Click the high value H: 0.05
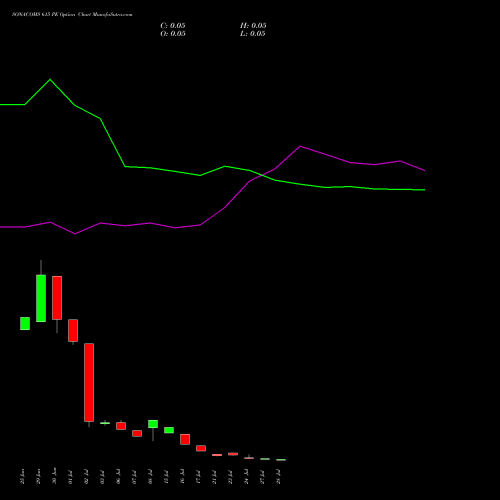This screenshot has height=500, width=500. [x=253, y=26]
